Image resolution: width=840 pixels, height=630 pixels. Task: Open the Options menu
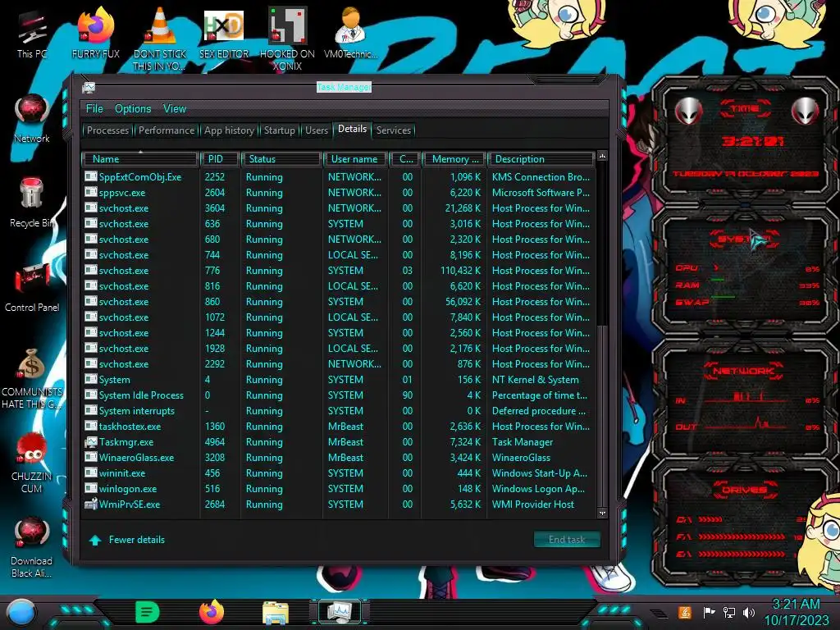pyautogui.click(x=133, y=109)
